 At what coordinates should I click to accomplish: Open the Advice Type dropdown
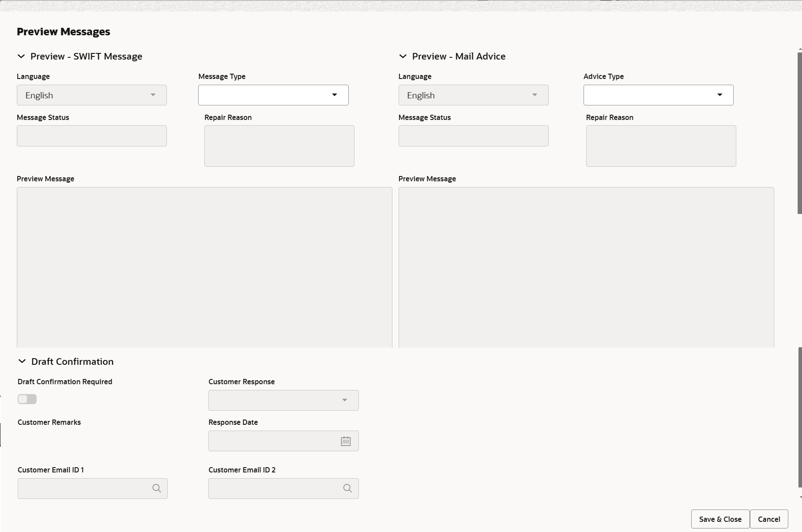(658, 95)
